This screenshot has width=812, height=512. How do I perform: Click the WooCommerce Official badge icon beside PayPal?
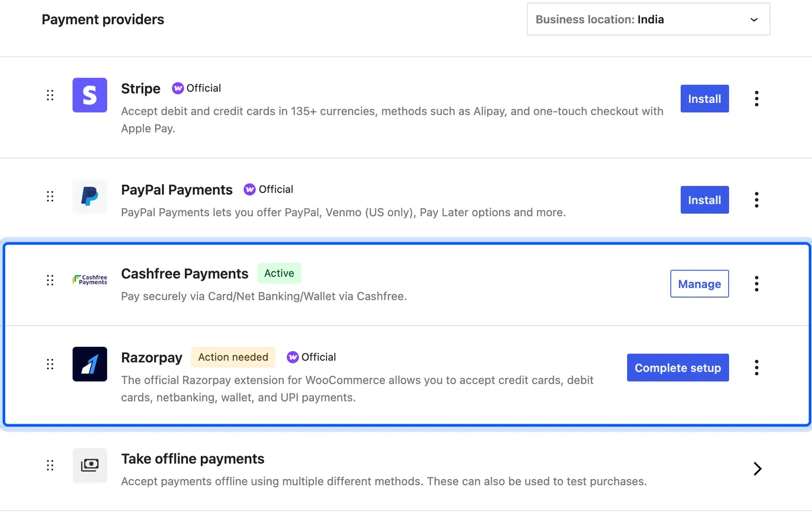(249, 189)
